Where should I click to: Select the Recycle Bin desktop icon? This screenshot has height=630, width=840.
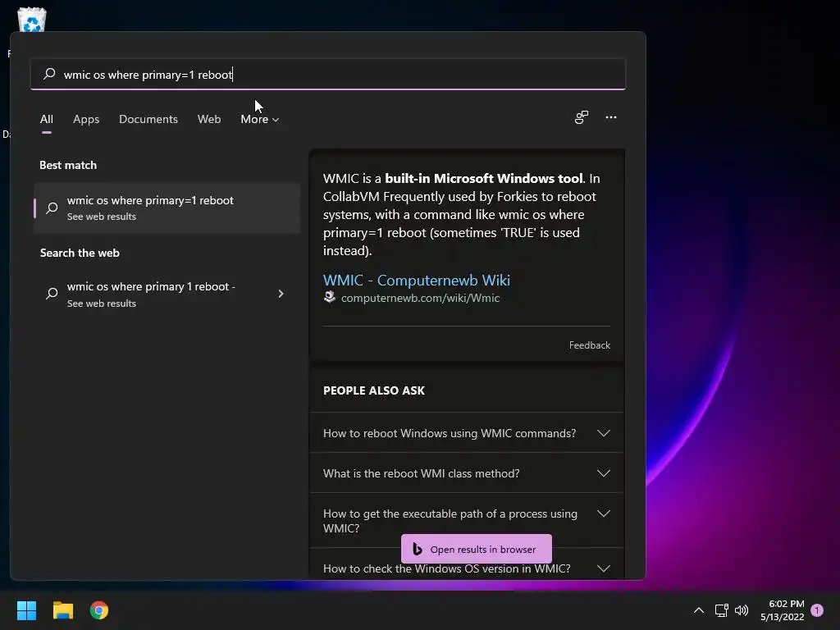click(32, 20)
